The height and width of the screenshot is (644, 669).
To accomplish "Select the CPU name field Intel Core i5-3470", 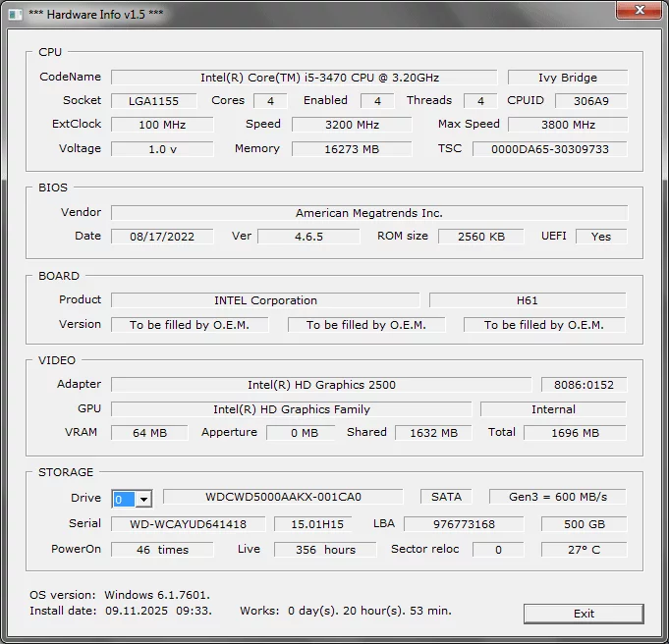I will [305, 78].
